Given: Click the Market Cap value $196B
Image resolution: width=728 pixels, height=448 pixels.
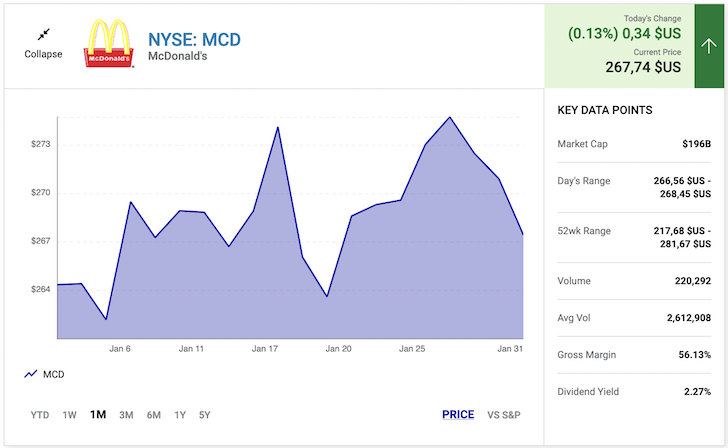Looking at the screenshot, I should (696, 144).
